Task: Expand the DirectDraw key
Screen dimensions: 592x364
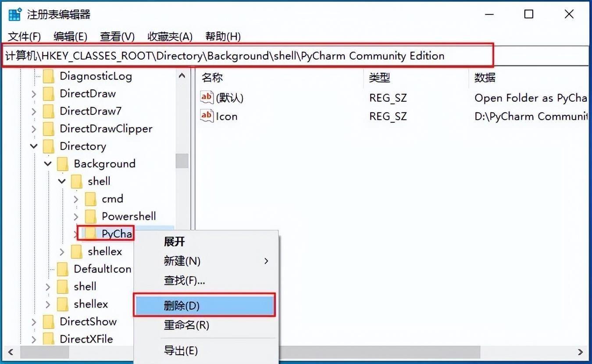Action: click(x=34, y=94)
